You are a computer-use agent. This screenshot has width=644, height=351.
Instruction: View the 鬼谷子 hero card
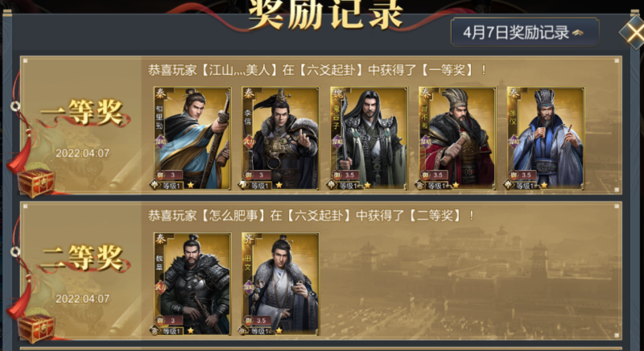point(369,138)
